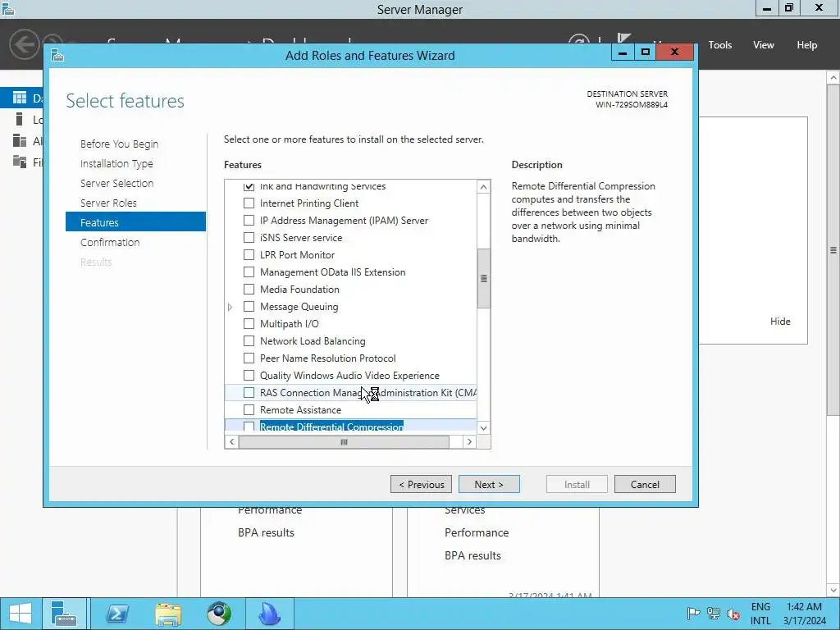This screenshot has width=840, height=630.
Task: Open the Help menu in Server Manager
Action: [x=806, y=45]
